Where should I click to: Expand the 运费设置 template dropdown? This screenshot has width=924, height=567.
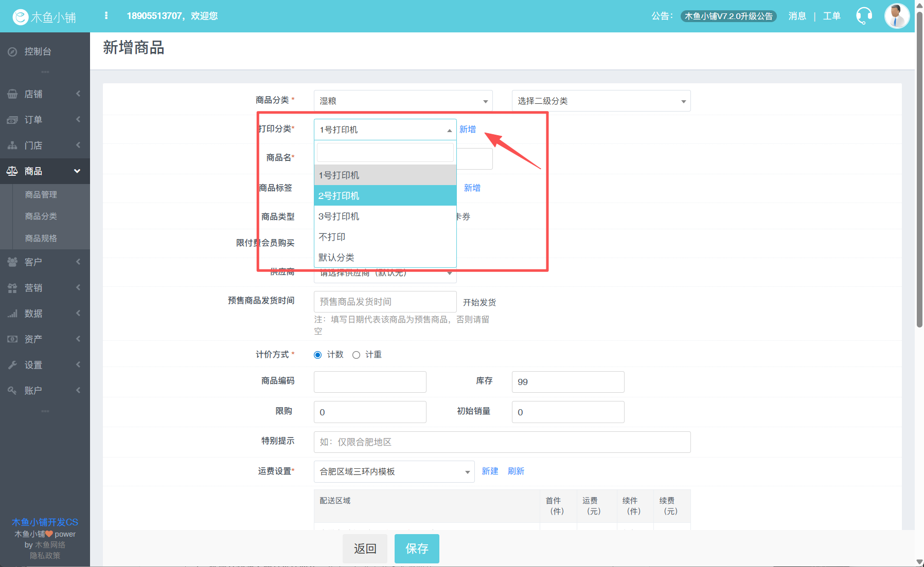394,471
